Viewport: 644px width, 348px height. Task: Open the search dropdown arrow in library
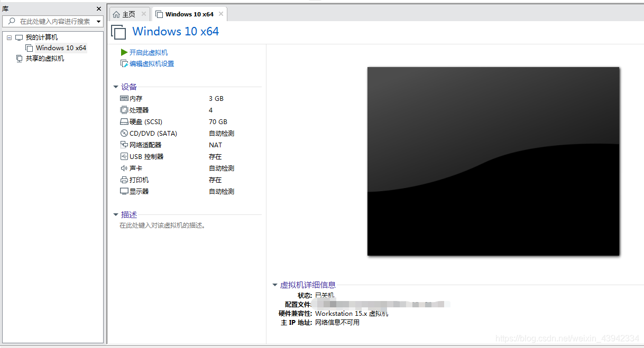click(x=99, y=22)
